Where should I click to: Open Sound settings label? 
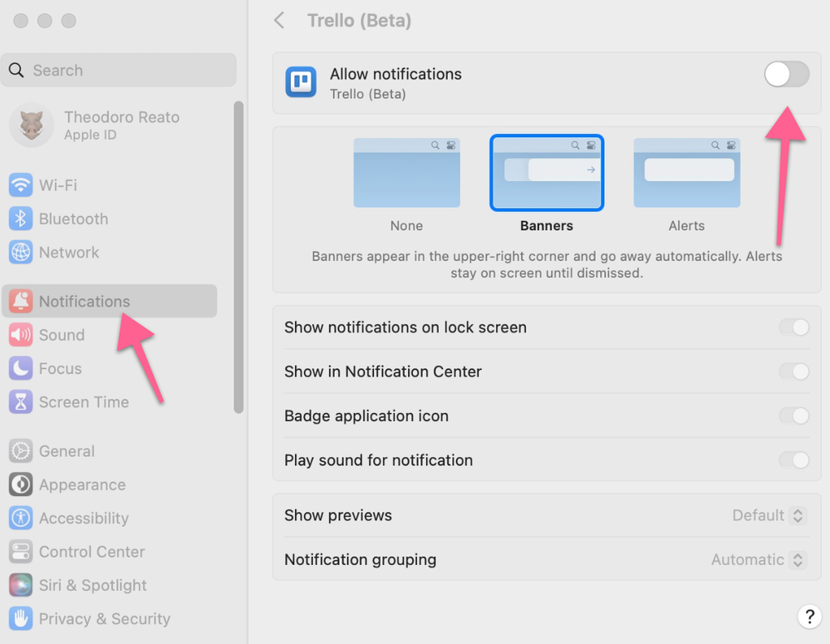(62, 335)
